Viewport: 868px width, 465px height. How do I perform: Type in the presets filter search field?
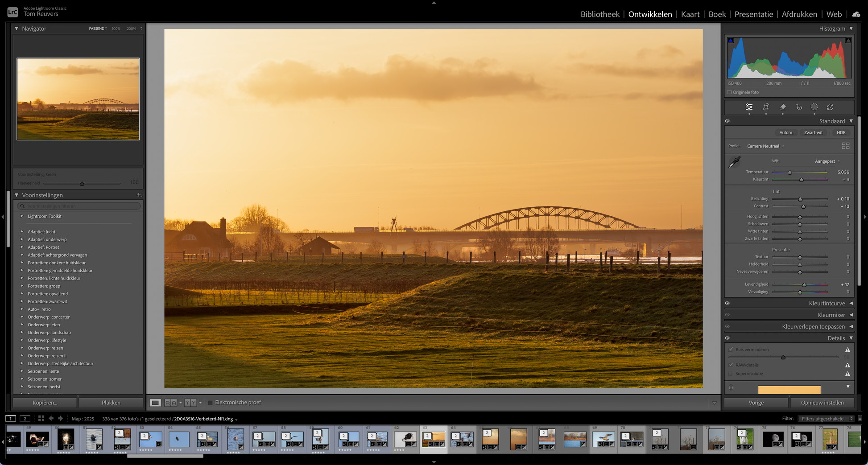[80, 206]
